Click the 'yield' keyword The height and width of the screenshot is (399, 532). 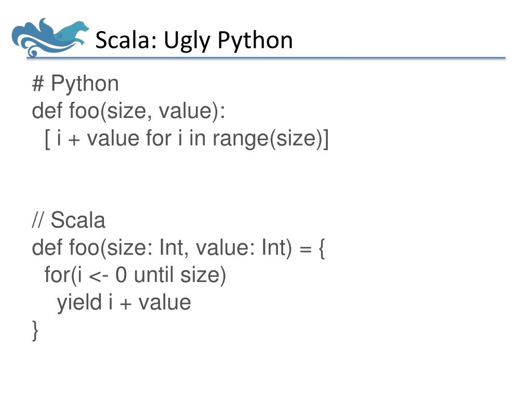coord(79,303)
